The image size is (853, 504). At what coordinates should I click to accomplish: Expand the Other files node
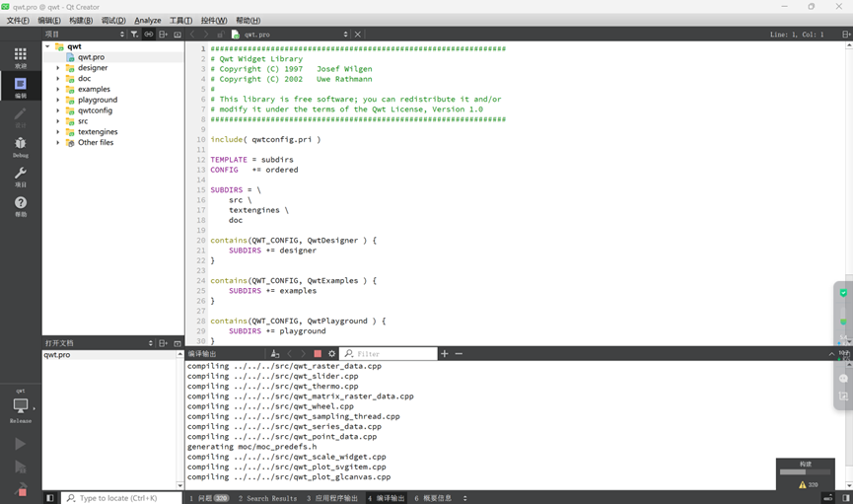pos(58,143)
